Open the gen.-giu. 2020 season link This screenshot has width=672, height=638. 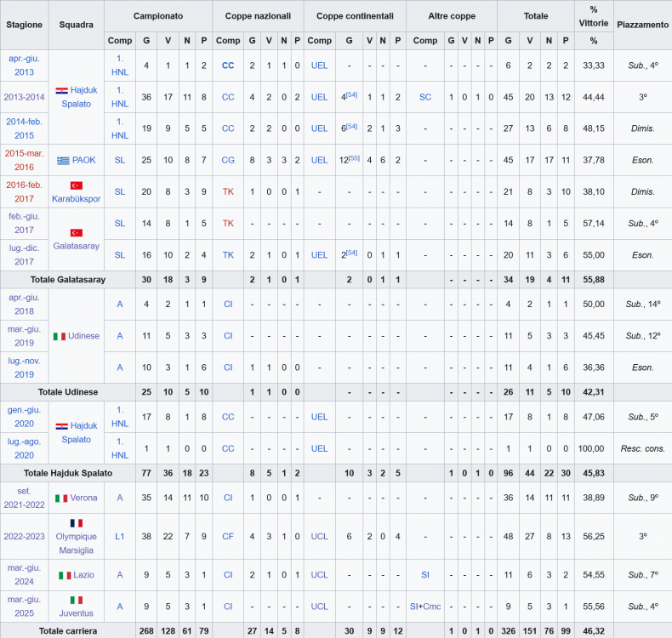[x=24, y=417]
